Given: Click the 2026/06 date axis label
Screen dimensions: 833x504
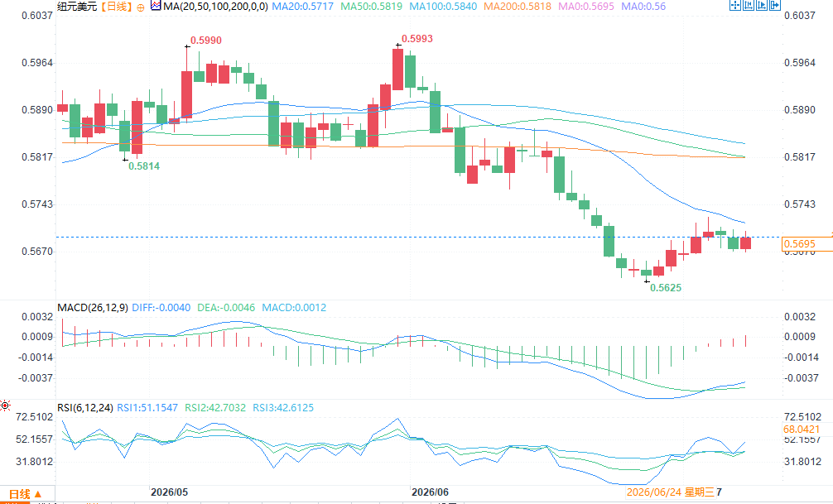Looking at the screenshot, I should 430,492.
